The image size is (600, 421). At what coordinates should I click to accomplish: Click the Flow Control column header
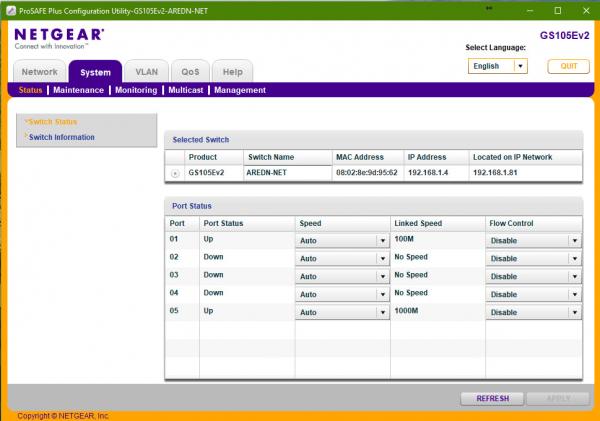(x=533, y=224)
